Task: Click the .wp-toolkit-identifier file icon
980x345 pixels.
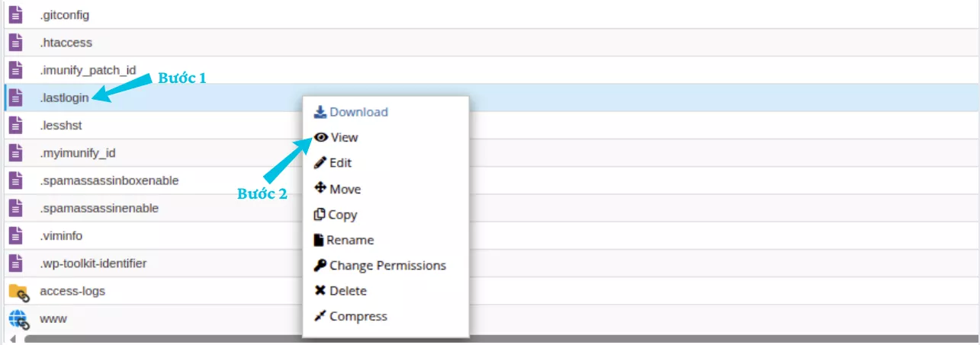Action: point(16,264)
